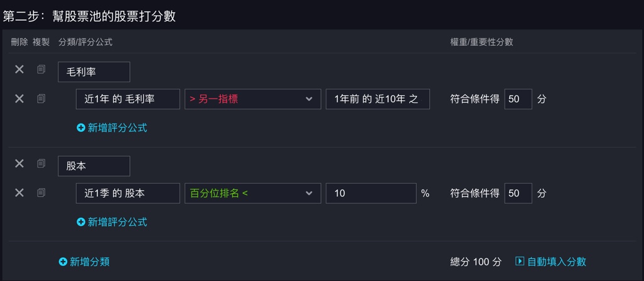Screen dimensions: 644x281
Task: Duplicate the 股本 category
Action: pyautogui.click(x=41, y=163)
